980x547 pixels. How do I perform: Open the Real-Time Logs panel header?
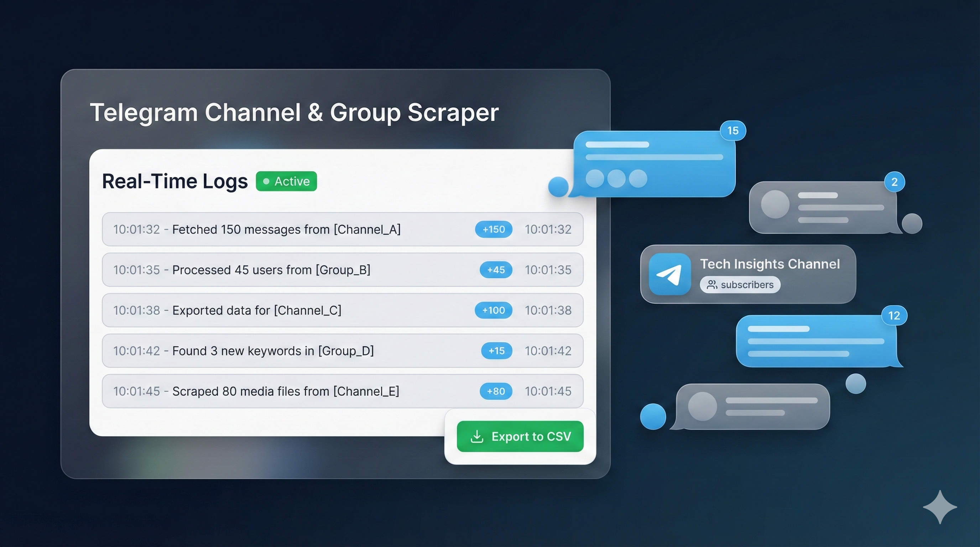coord(174,181)
